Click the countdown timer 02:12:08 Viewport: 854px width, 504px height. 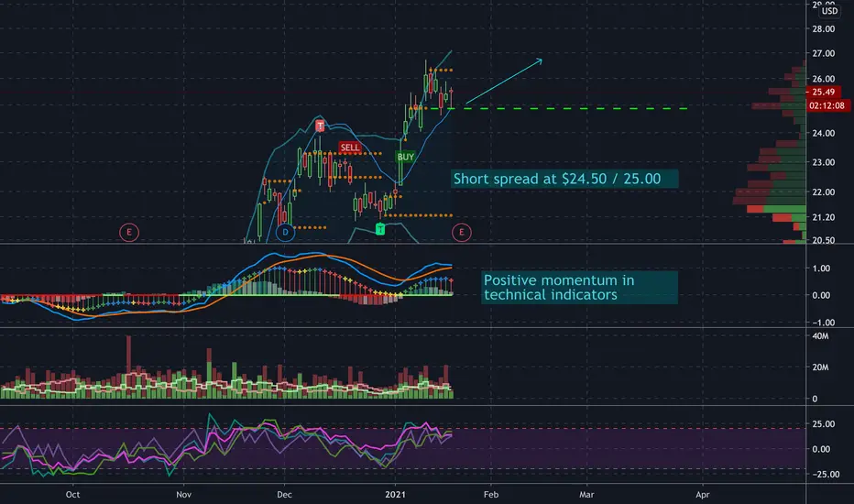[x=827, y=105]
